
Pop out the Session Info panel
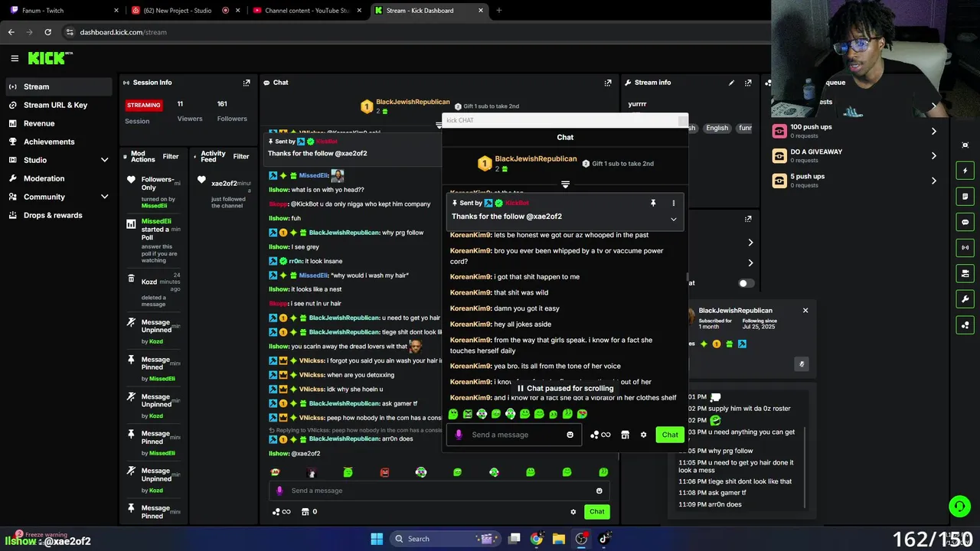pyautogui.click(x=247, y=83)
